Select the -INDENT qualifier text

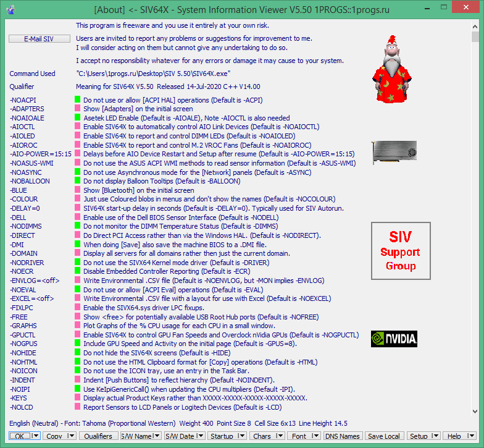[22, 380]
